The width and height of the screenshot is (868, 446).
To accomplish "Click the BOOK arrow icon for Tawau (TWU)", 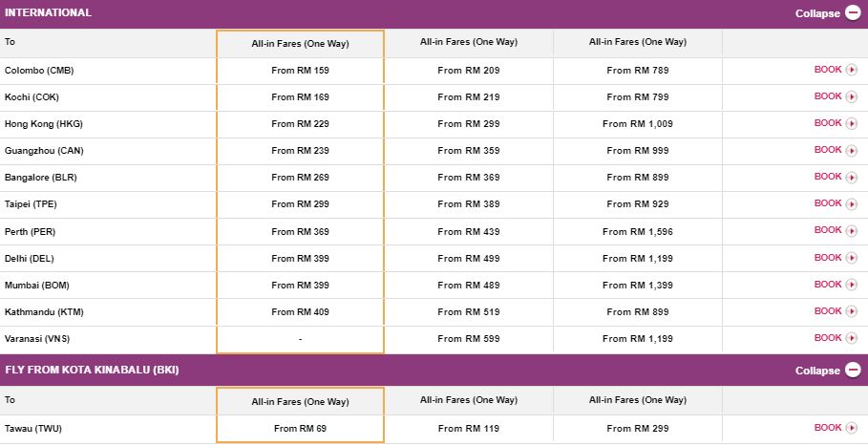I will (x=852, y=428).
